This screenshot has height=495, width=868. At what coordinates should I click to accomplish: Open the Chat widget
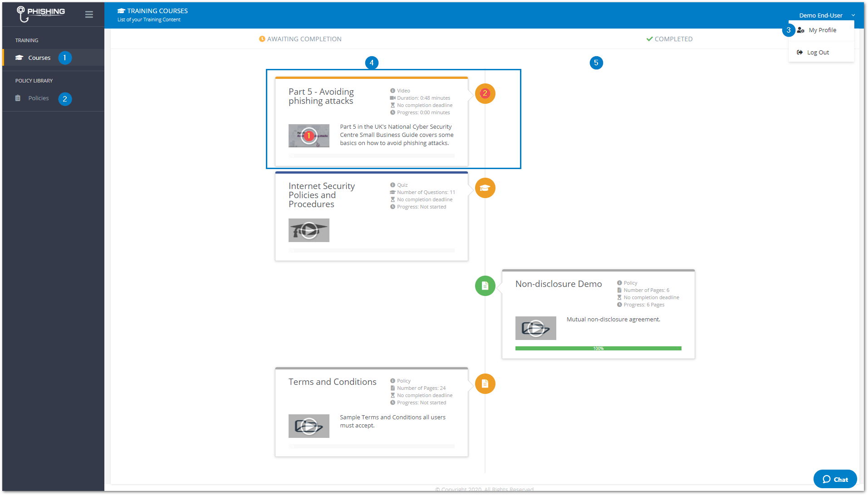(835, 479)
